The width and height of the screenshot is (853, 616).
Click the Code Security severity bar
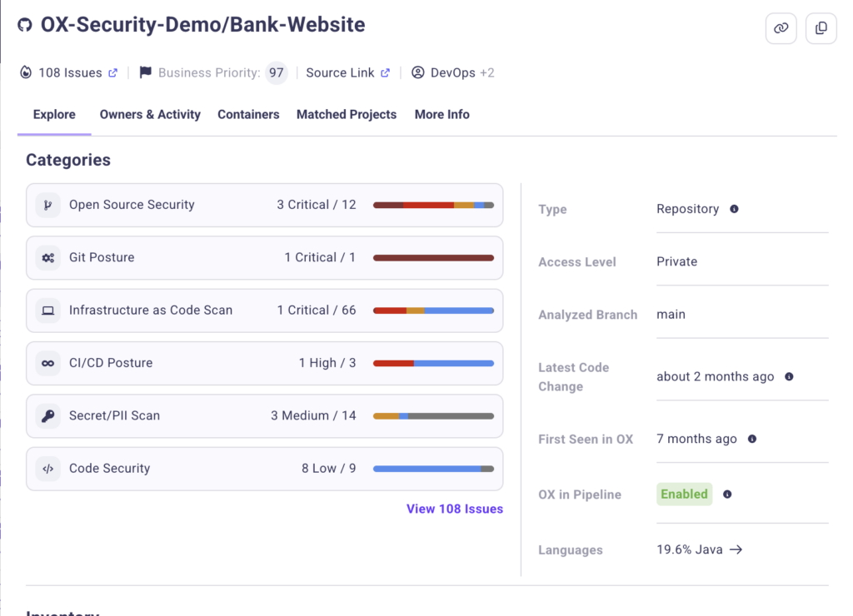click(433, 469)
